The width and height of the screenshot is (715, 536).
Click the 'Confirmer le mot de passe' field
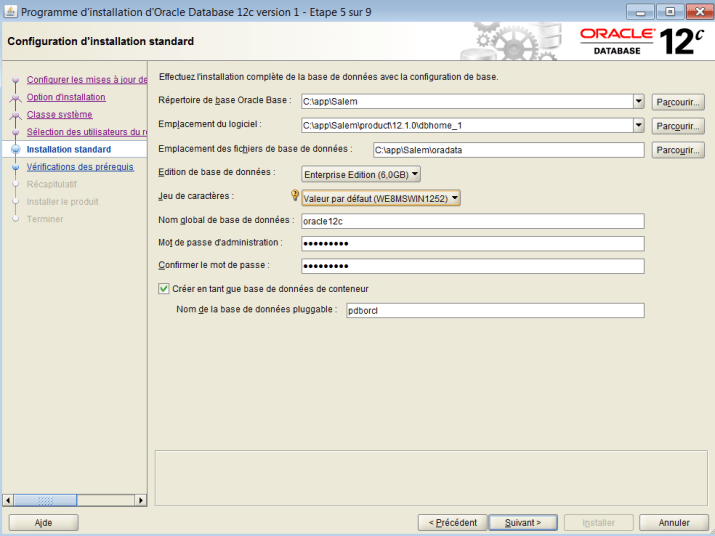(472, 265)
